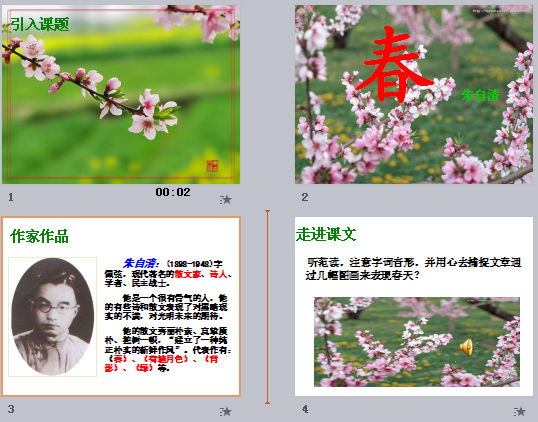Viewport: 538px width, 422px height.
Task: Click the blue 朱自清 name text on slide 3
Action: click(141, 263)
